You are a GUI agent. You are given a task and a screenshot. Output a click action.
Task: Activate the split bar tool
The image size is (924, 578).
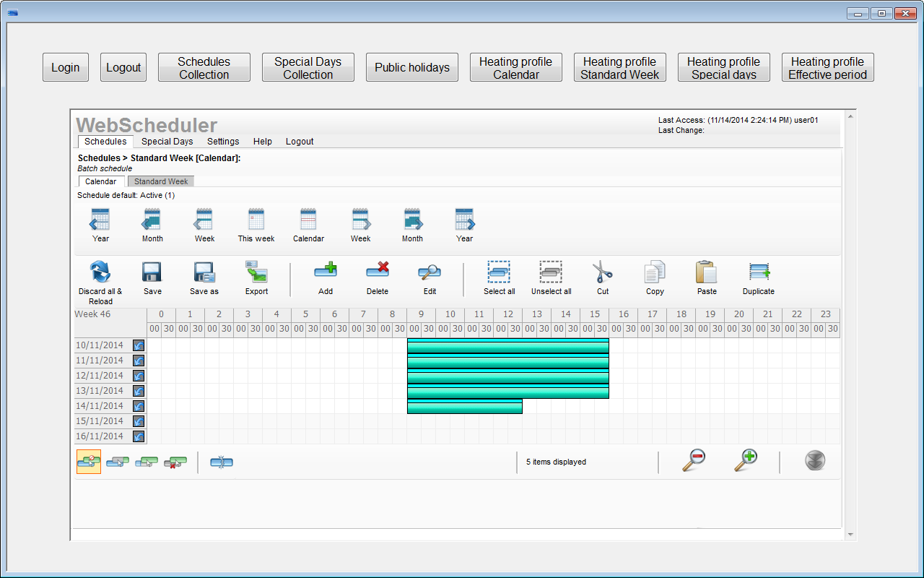[222, 461]
